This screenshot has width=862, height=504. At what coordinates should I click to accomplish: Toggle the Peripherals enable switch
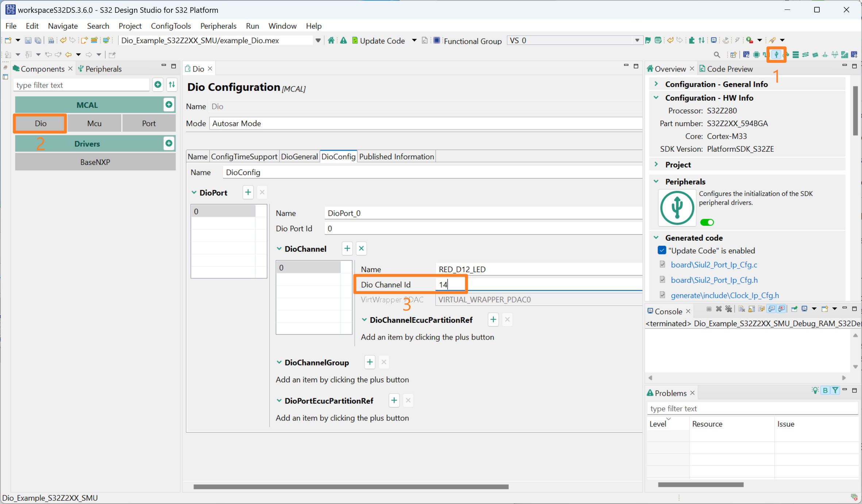707,222
